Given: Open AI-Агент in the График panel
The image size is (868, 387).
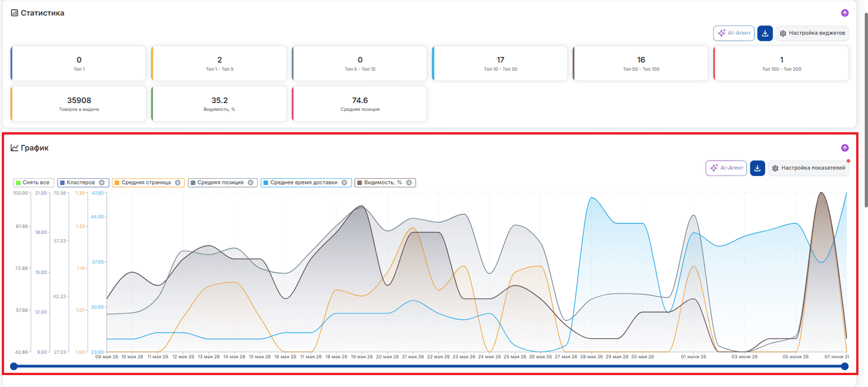Looking at the screenshot, I should click(726, 168).
